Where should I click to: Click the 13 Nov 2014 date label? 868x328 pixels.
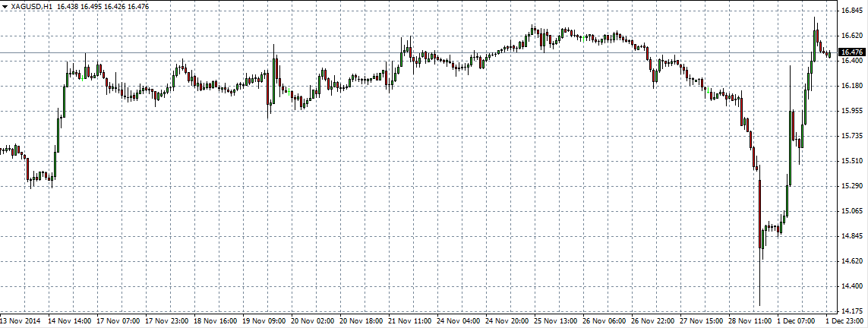coord(21,321)
